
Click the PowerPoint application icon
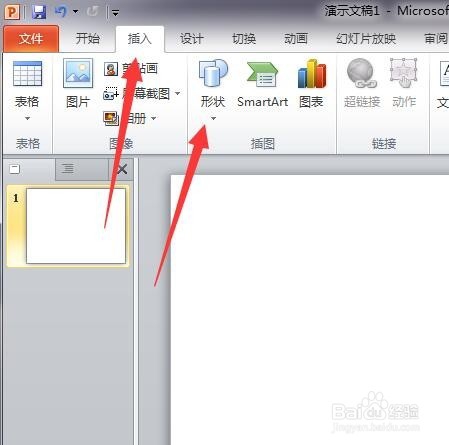[12, 12]
